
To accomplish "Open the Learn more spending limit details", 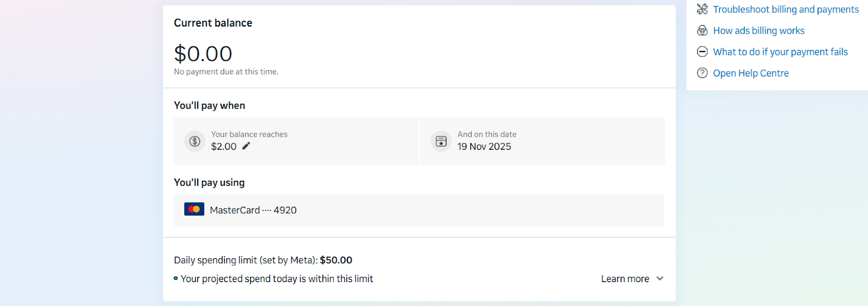I will pyautogui.click(x=625, y=279).
